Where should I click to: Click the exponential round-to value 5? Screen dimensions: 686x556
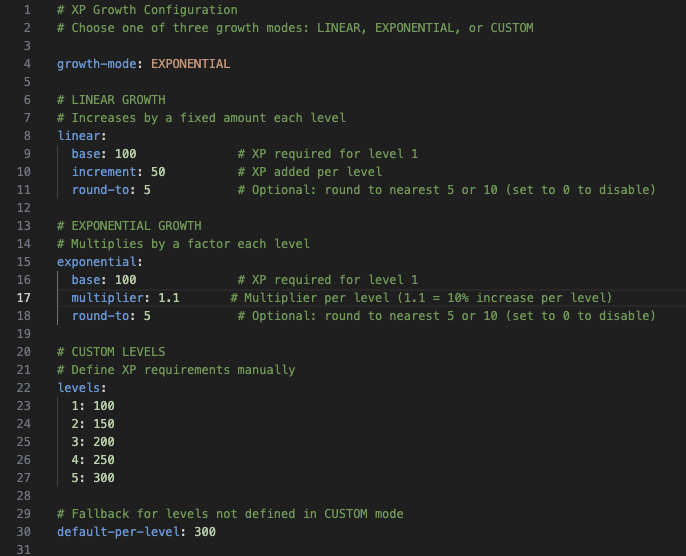click(x=147, y=316)
